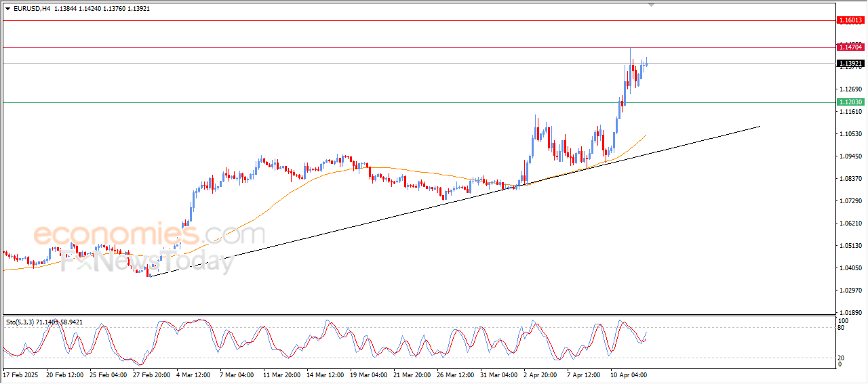868x384 pixels.
Task: Click the Sto(5,3,3) indicator label
Action: pos(22,322)
